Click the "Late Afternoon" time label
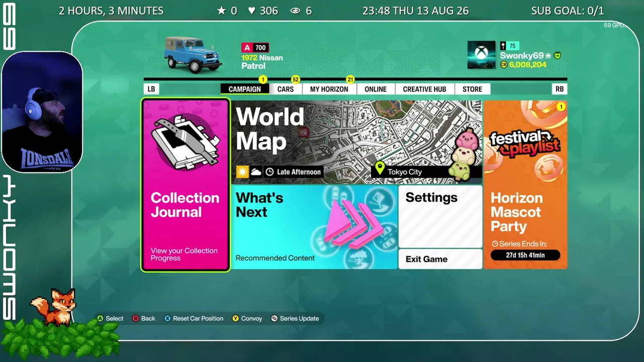 299,172
